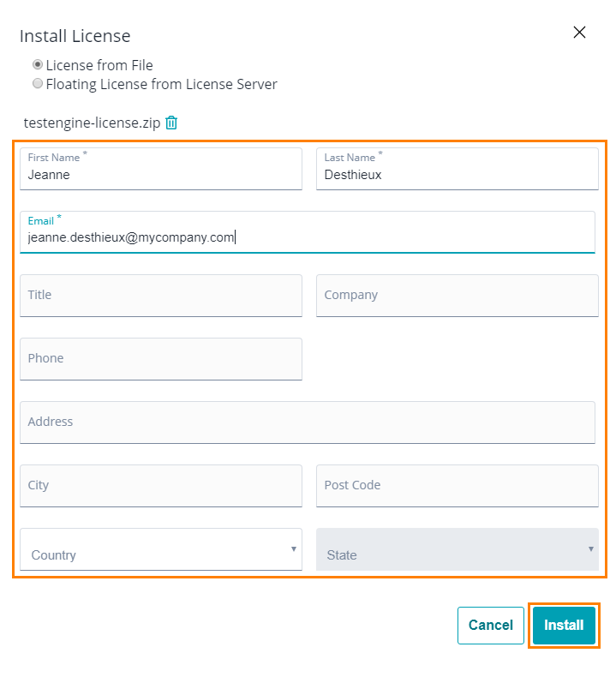Open the State dropdown

457,549
